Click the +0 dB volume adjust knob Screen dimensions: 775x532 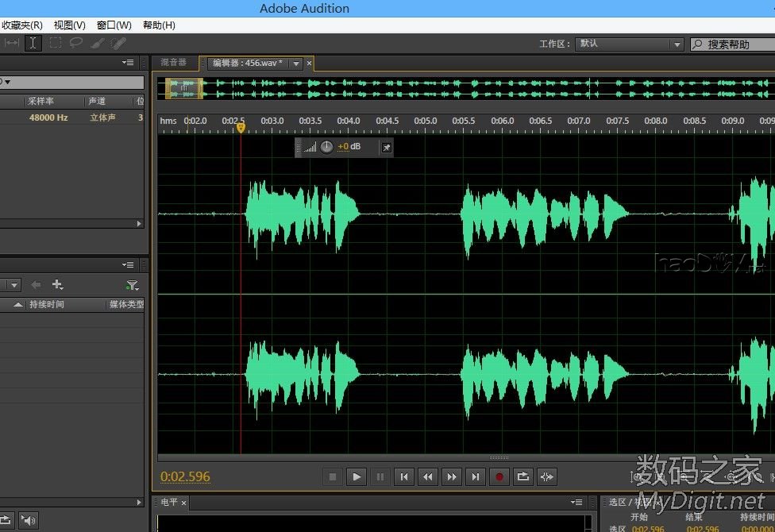(326, 147)
